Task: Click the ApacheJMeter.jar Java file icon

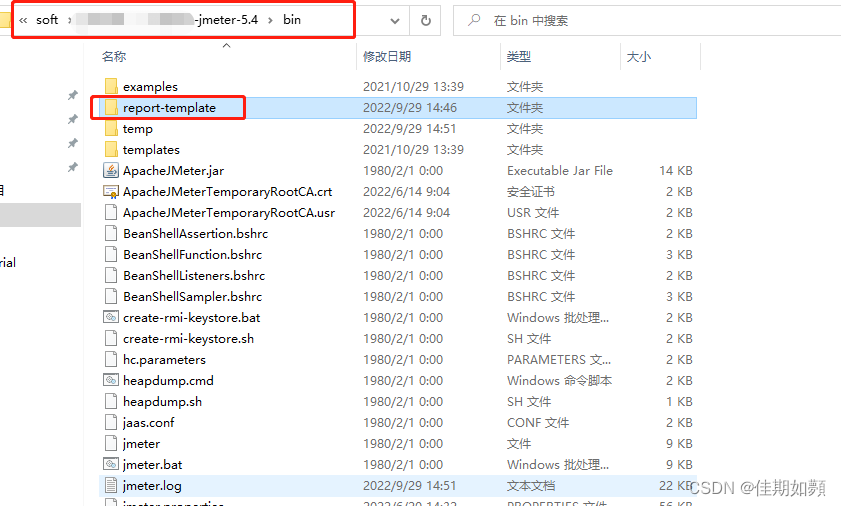Action: [x=110, y=170]
